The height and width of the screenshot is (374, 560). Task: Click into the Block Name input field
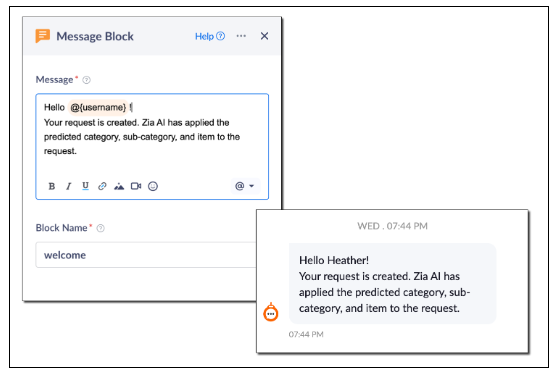(x=146, y=255)
